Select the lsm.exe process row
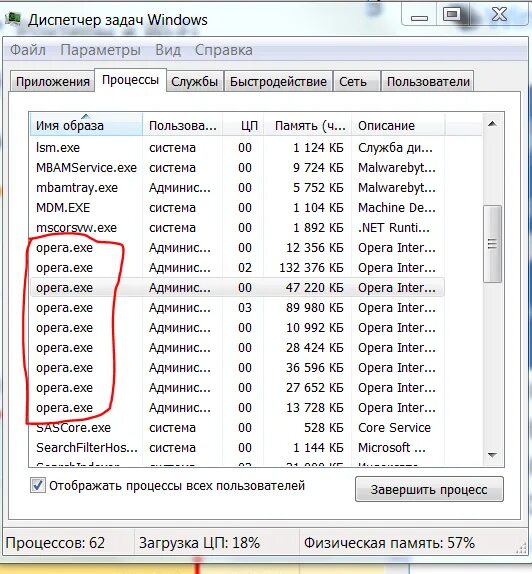This screenshot has height=574, width=532. coord(237,148)
